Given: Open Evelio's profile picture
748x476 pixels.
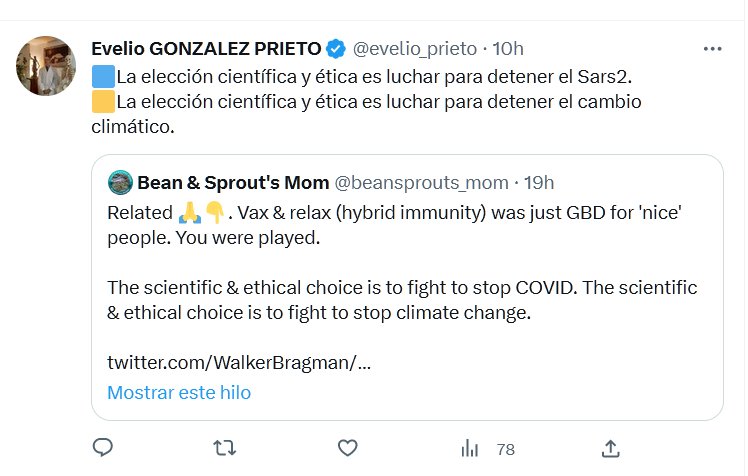Looking at the screenshot, I should click(46, 66).
